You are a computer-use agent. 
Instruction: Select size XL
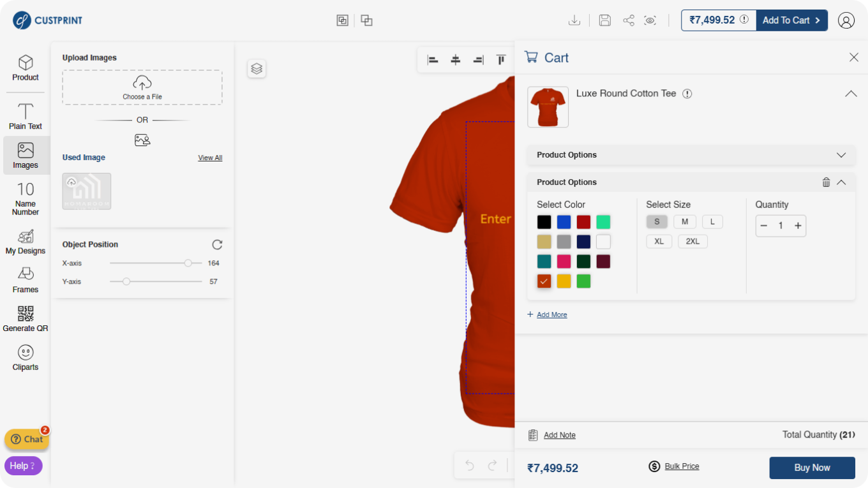point(659,242)
